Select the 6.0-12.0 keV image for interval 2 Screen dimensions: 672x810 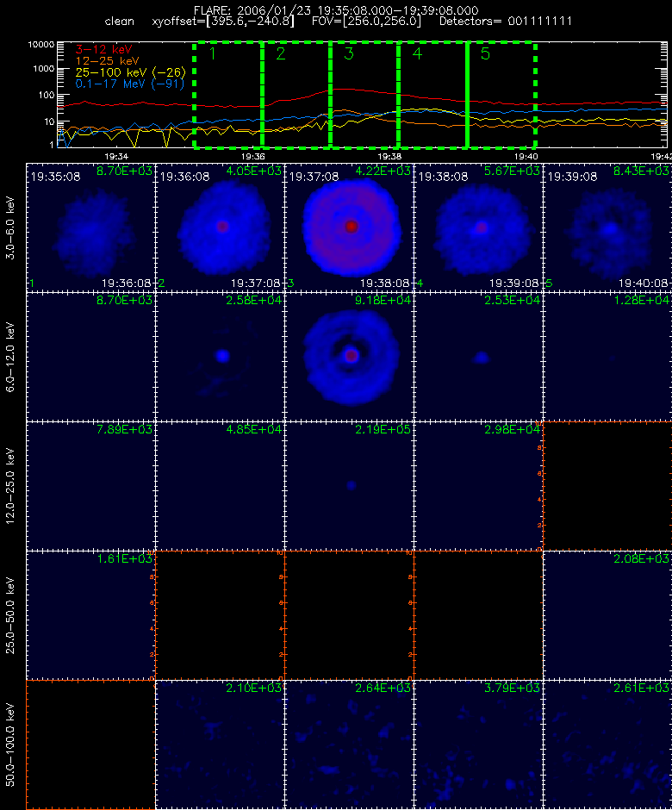220,357
